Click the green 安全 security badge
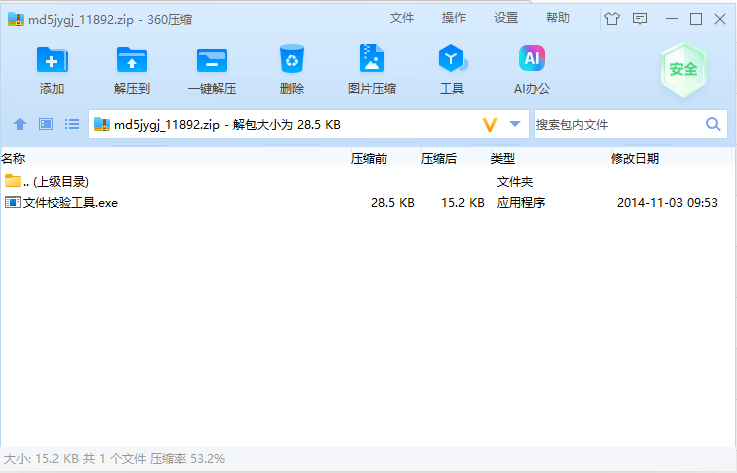737x473 pixels. pos(684,70)
